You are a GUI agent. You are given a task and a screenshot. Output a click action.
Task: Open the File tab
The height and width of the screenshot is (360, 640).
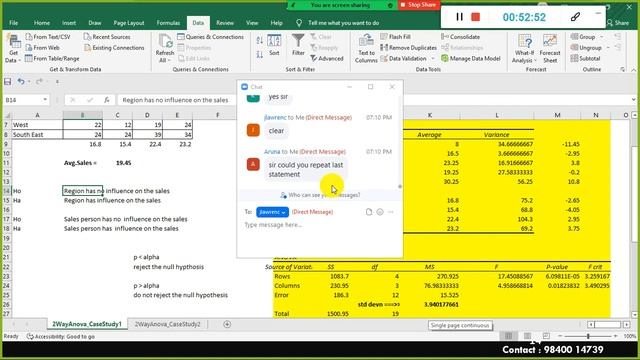pyautogui.click(x=13, y=23)
